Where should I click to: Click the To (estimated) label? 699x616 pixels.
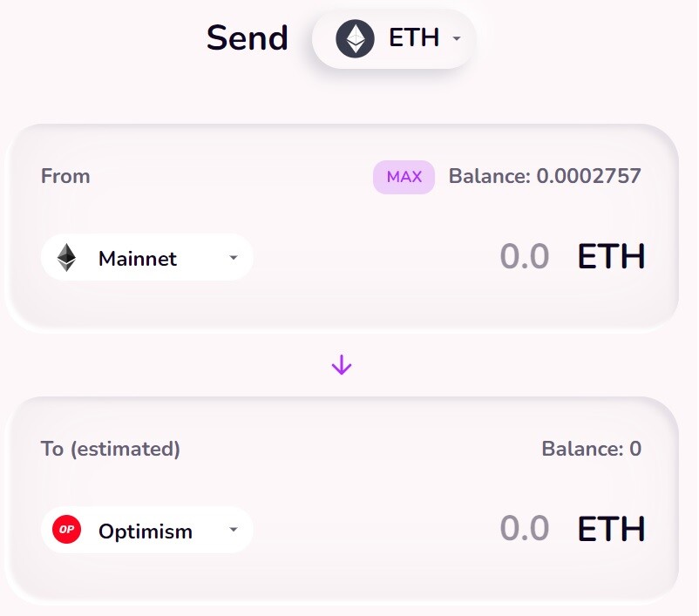pos(110,449)
